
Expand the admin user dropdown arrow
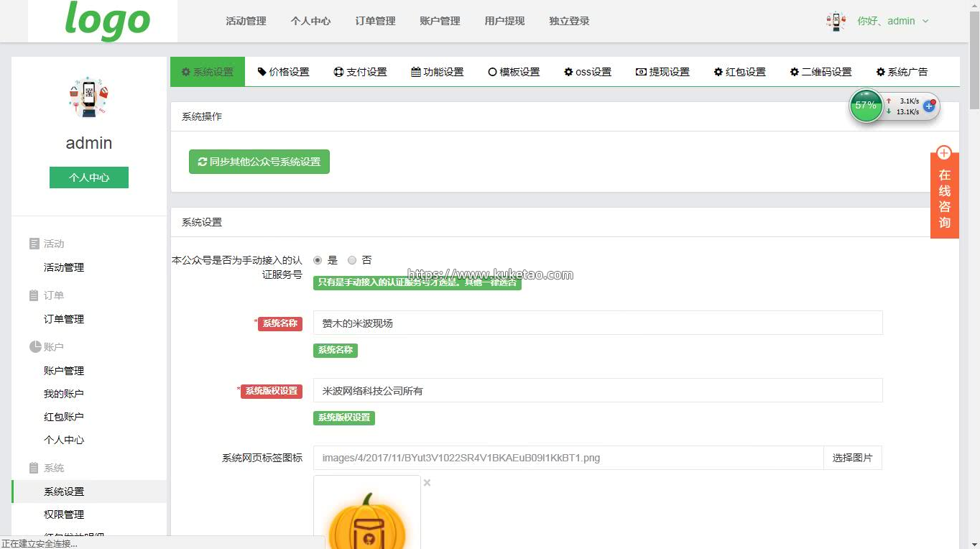(925, 21)
